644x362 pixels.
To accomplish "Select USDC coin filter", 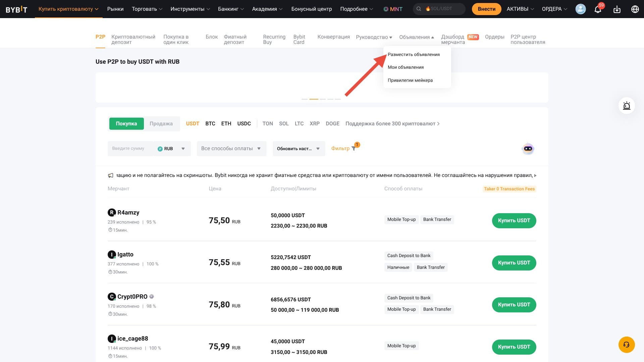I will (x=244, y=124).
